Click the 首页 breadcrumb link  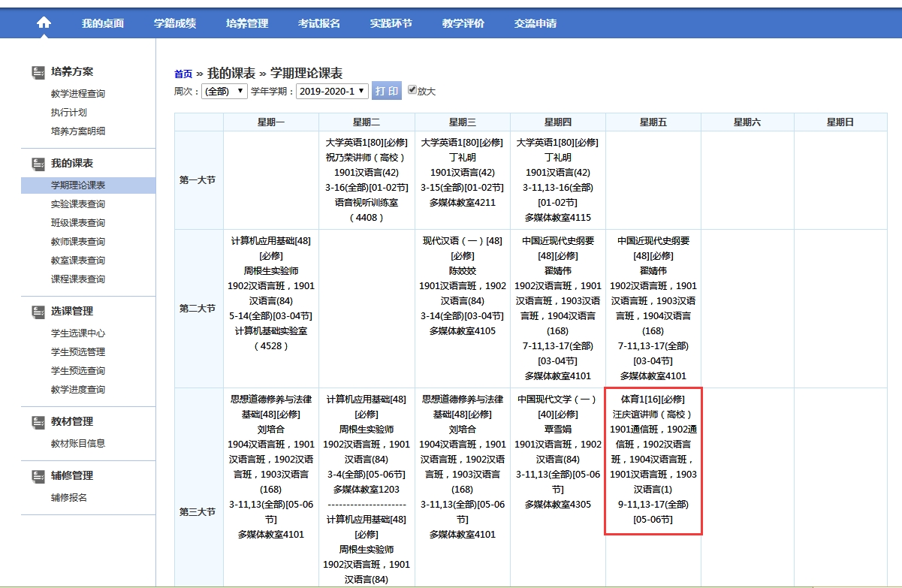click(x=183, y=74)
